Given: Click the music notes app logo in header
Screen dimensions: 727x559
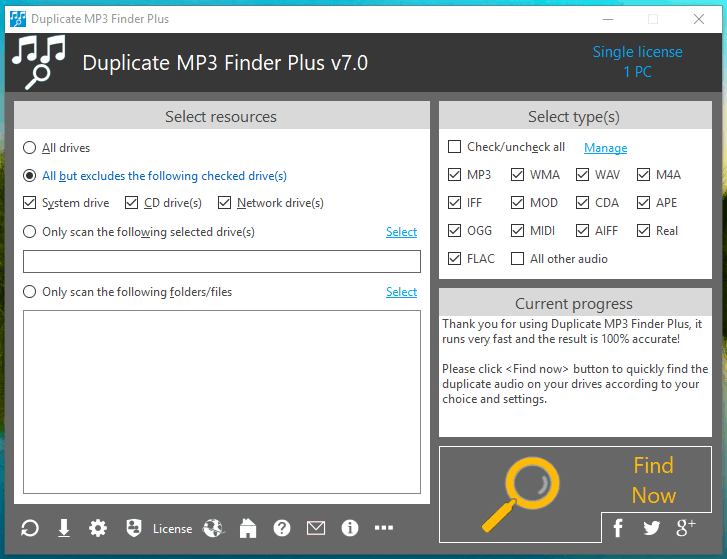Looking at the screenshot, I should (38, 62).
